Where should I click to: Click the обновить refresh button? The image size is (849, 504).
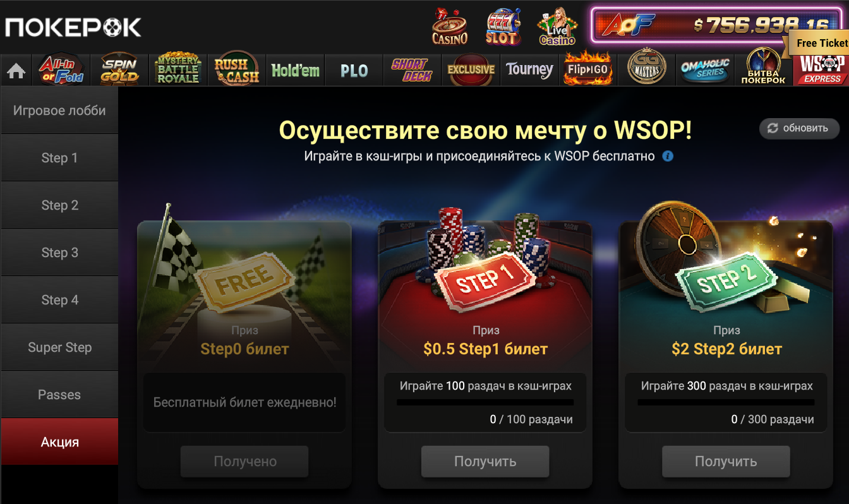[x=799, y=128]
